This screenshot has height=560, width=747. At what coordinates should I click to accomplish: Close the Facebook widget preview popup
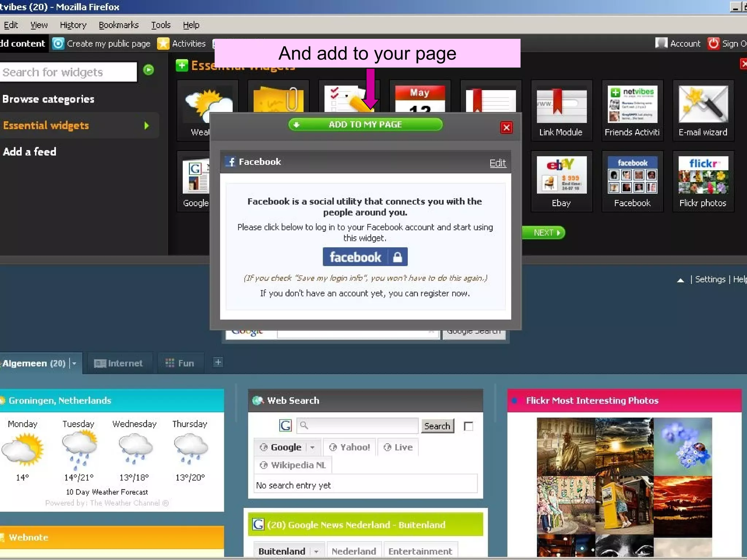506,128
